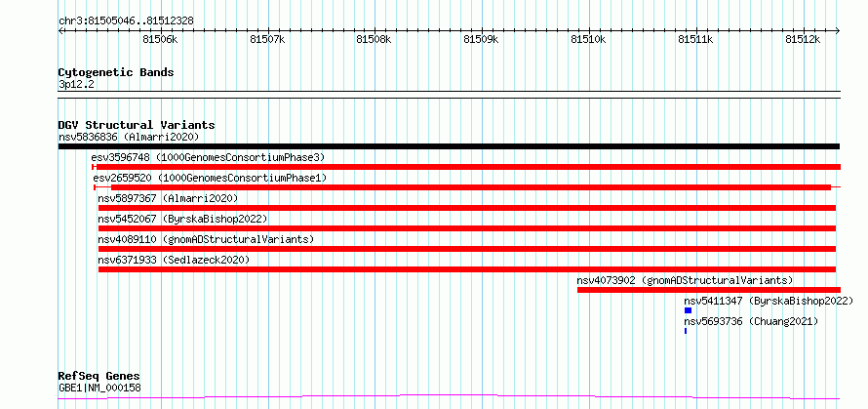Open the GBE1|NM_000158 gene label
868x409 pixels.
(x=99, y=388)
